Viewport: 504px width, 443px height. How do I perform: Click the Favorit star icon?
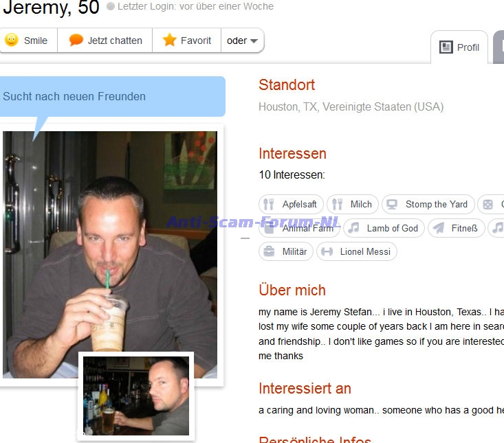[169, 40]
